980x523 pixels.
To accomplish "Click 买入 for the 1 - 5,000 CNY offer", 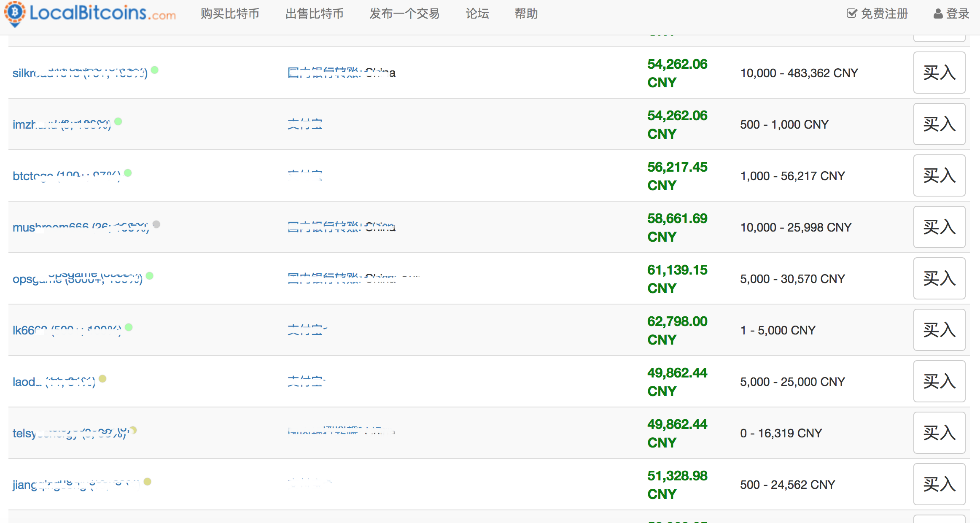I will [x=939, y=330].
